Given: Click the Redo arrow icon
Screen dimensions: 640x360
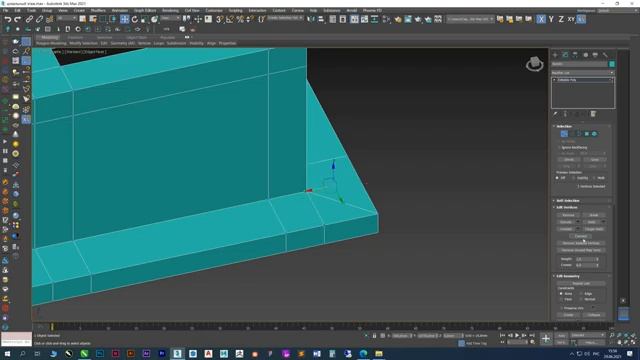Looking at the screenshot, I should pyautogui.click(x=18, y=19).
